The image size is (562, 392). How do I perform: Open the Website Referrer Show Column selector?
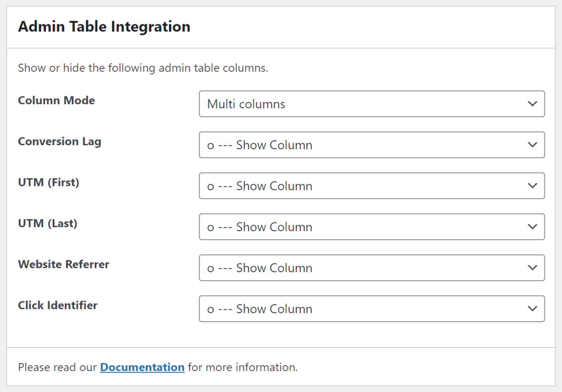tap(372, 268)
